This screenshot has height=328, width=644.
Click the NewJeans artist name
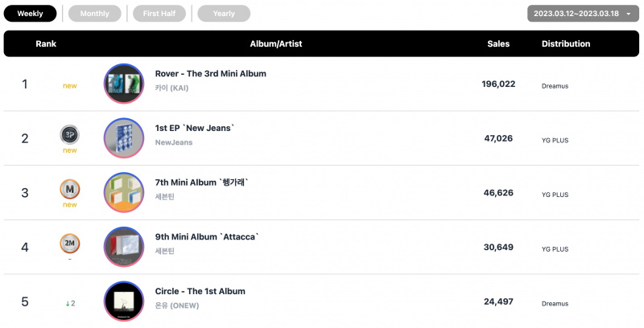click(174, 142)
